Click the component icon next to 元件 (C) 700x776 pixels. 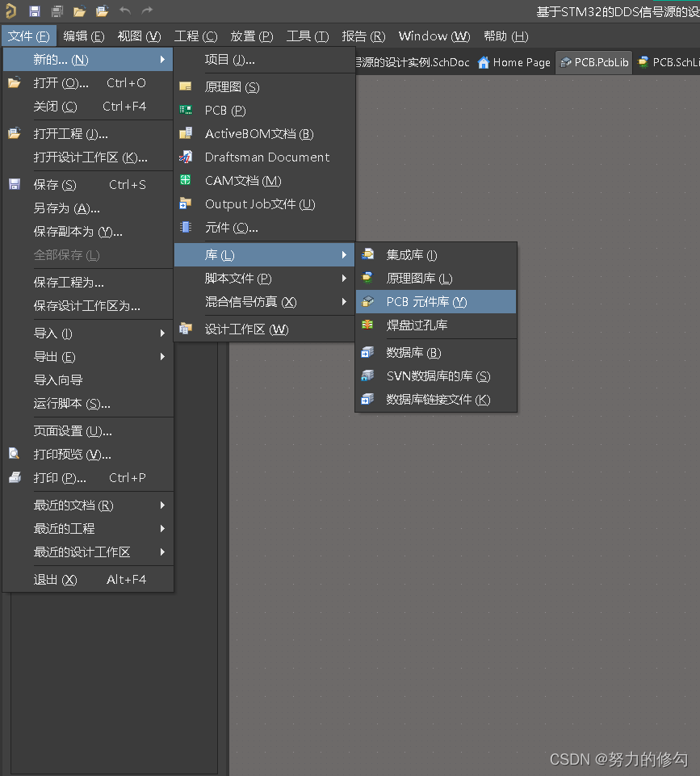click(186, 227)
